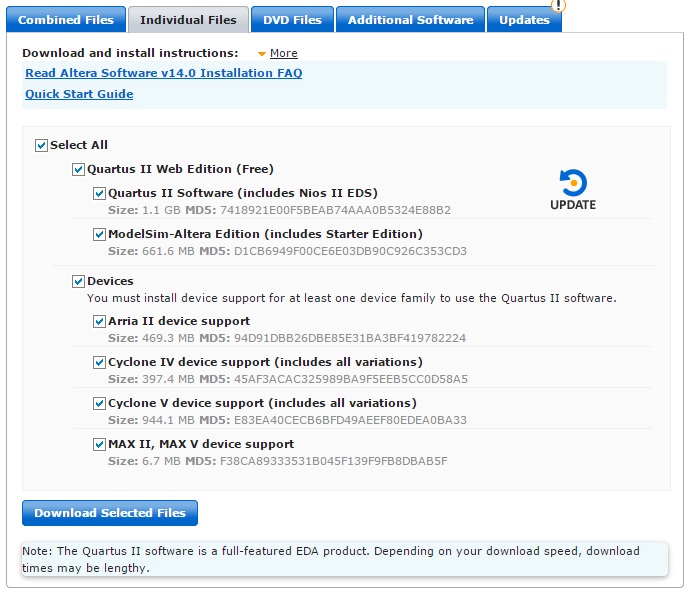Deselect MAX II, MAX V device support
This screenshot has height=593, width=689.
pyautogui.click(x=100, y=444)
